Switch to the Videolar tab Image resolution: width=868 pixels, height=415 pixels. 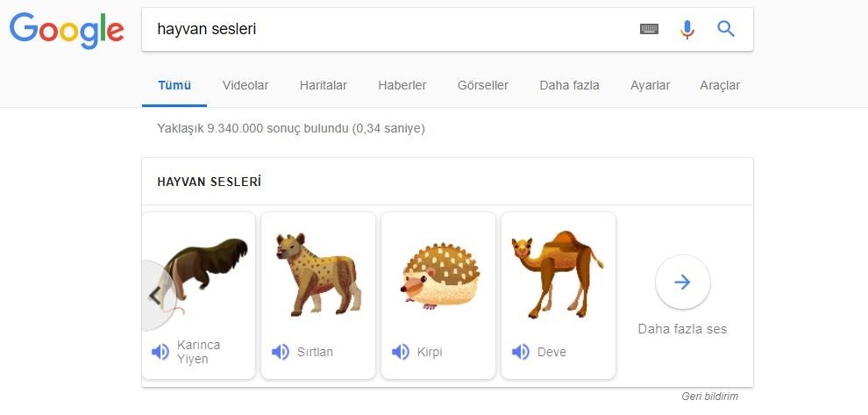tap(245, 85)
